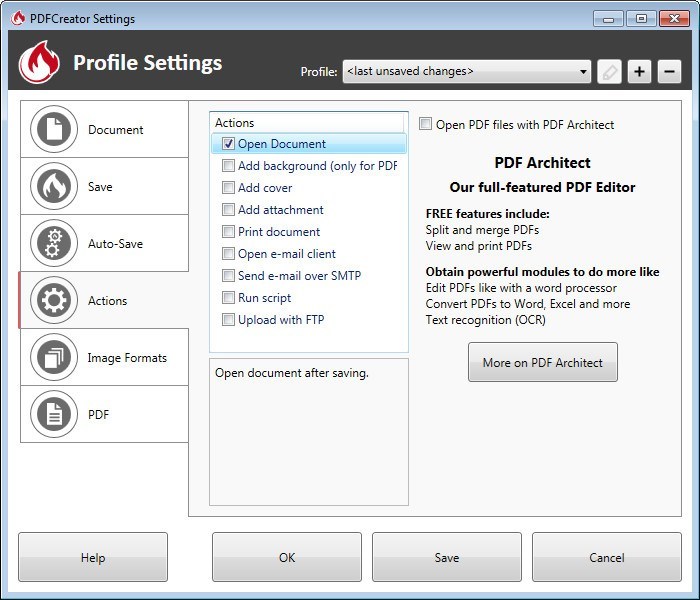The image size is (700, 600).
Task: Add a new profile with plus icon
Action: coord(639,71)
